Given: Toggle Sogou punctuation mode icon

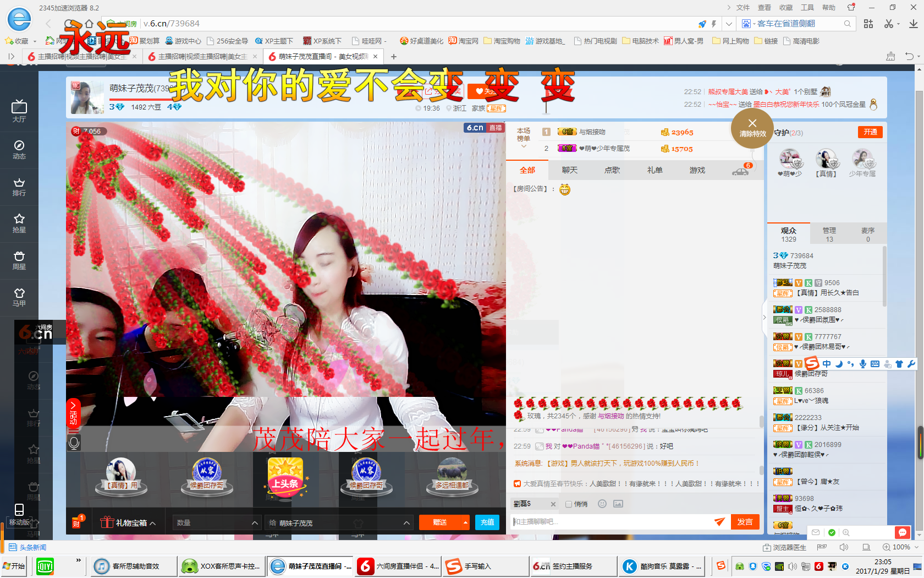Looking at the screenshot, I should (851, 363).
